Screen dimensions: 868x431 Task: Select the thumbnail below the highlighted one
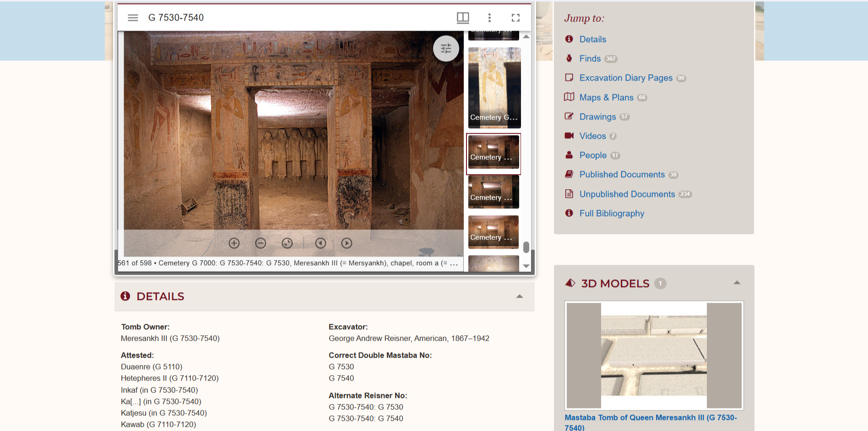point(494,192)
